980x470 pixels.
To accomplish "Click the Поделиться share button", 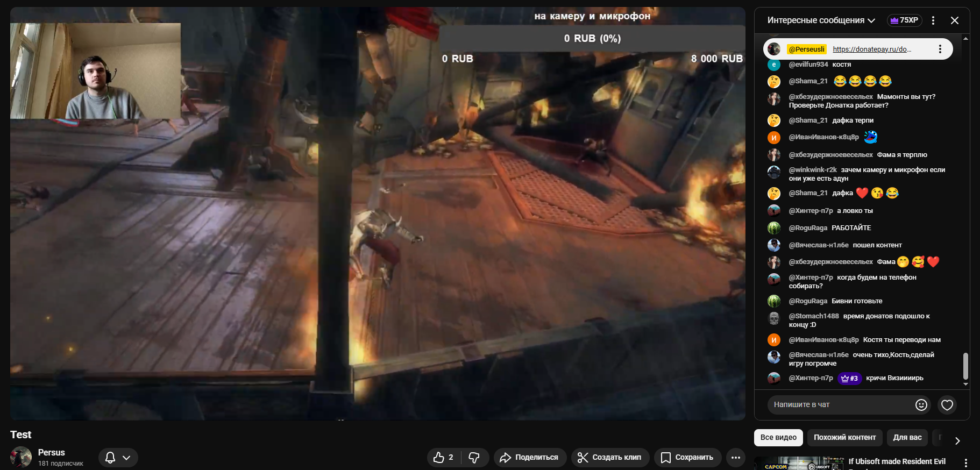I will point(530,458).
